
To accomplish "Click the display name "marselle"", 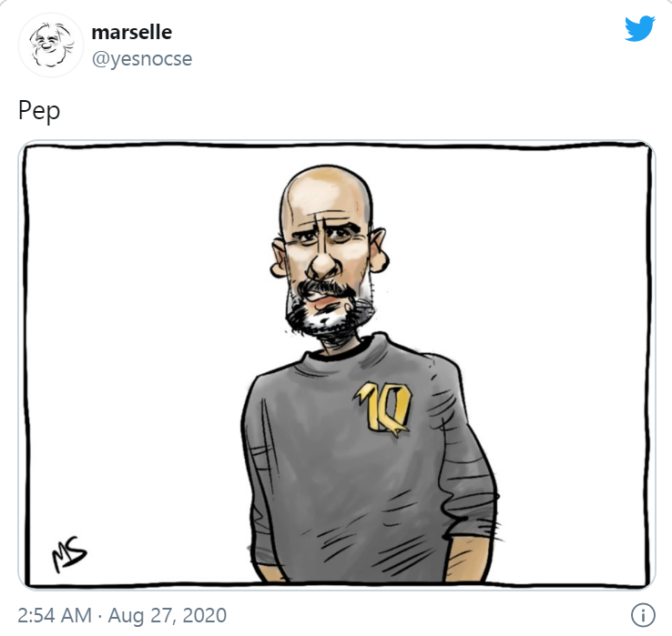I will 131,33.
